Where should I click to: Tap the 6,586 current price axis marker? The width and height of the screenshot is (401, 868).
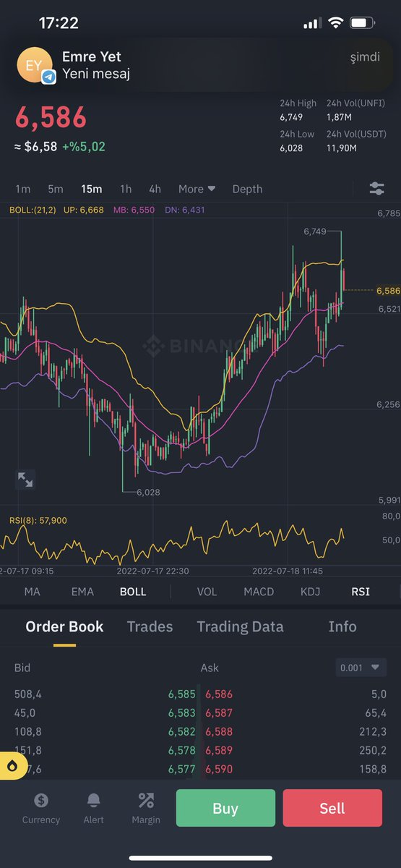click(388, 290)
